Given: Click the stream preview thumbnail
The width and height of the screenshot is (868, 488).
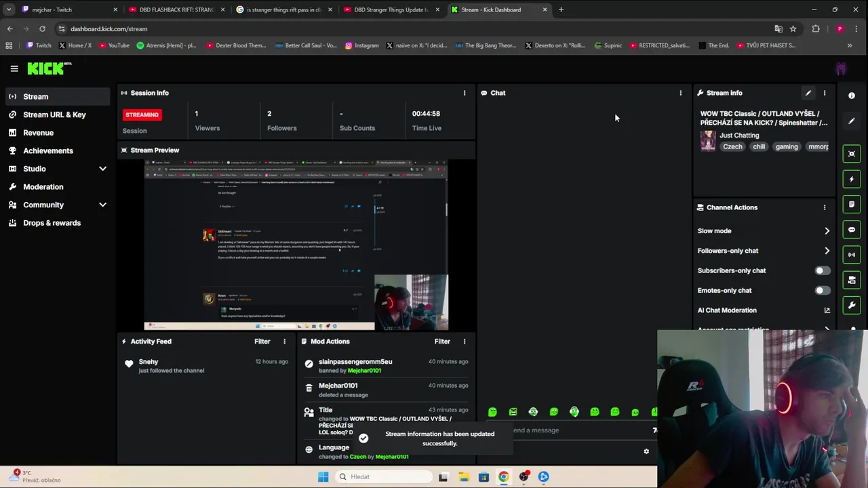Looking at the screenshot, I should coord(296,245).
